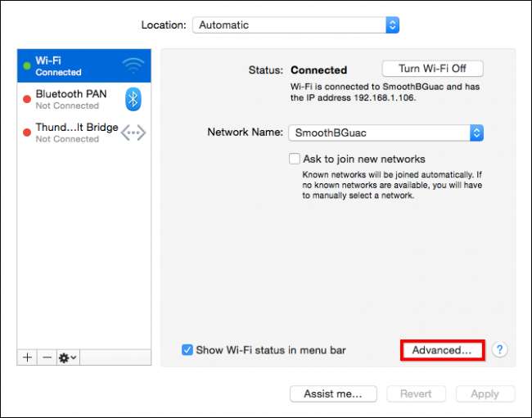Remove selected service with minus button
Image resolution: width=532 pixels, height=418 pixels.
[47, 357]
